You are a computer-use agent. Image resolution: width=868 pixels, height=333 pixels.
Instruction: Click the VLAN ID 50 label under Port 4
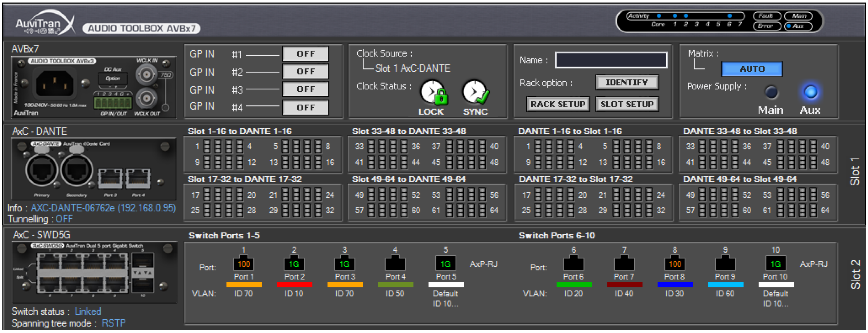click(395, 294)
